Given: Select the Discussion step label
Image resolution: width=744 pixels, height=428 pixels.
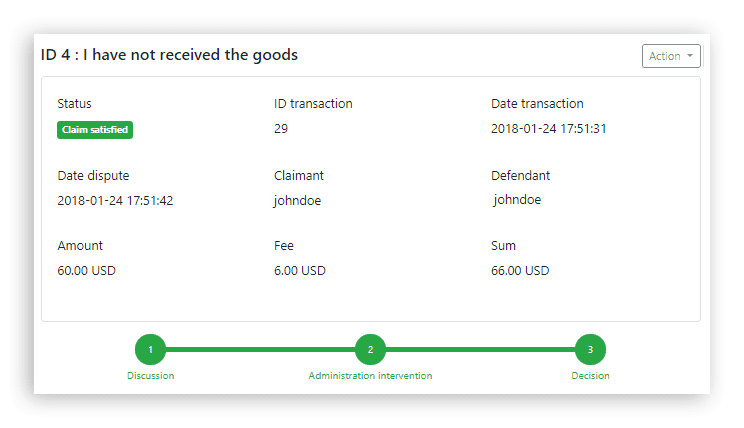Looking at the screenshot, I should coord(150,376).
